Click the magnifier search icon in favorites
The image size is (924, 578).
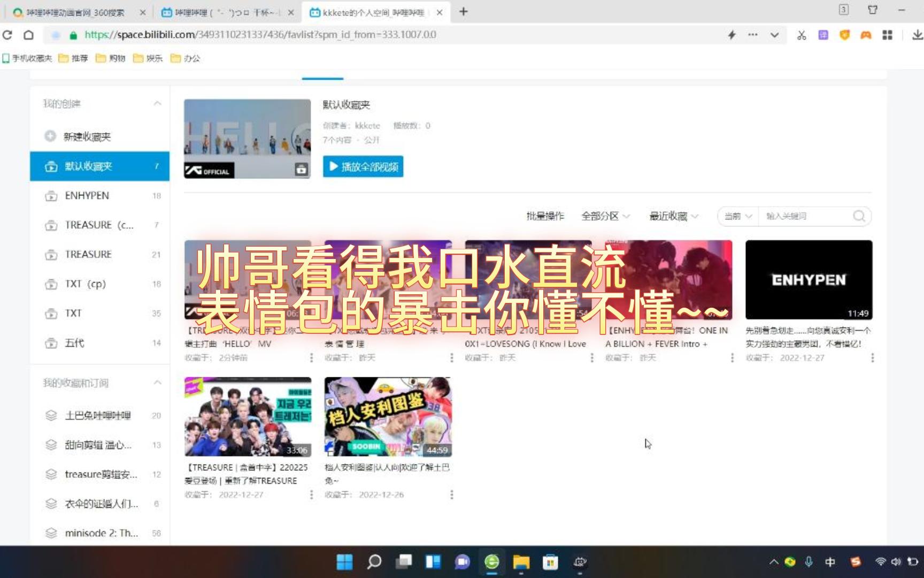[x=859, y=216]
